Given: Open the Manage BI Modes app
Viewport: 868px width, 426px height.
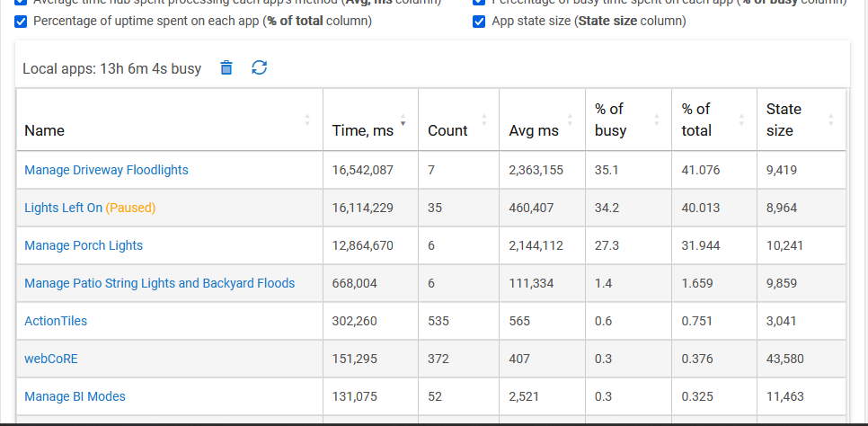Looking at the screenshot, I should (75, 396).
